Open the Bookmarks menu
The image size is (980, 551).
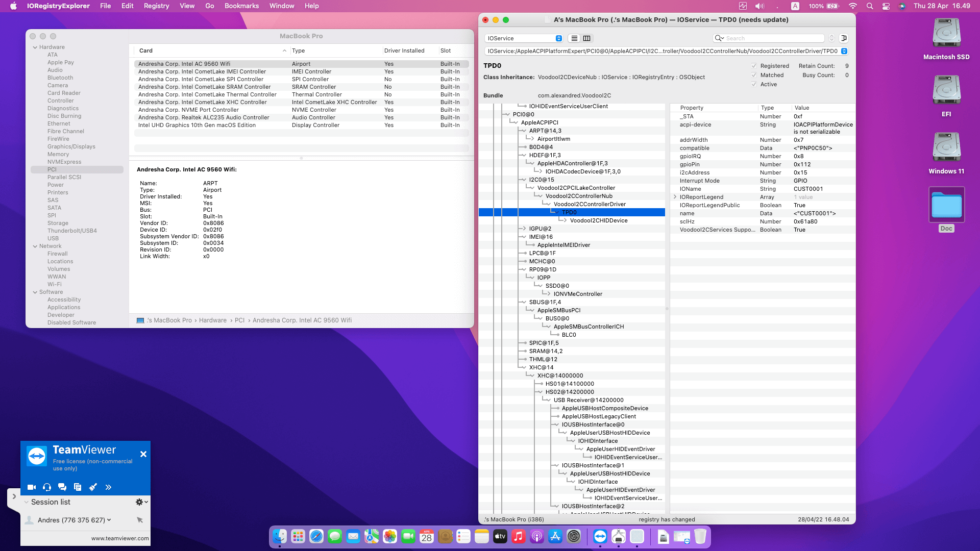click(241, 6)
